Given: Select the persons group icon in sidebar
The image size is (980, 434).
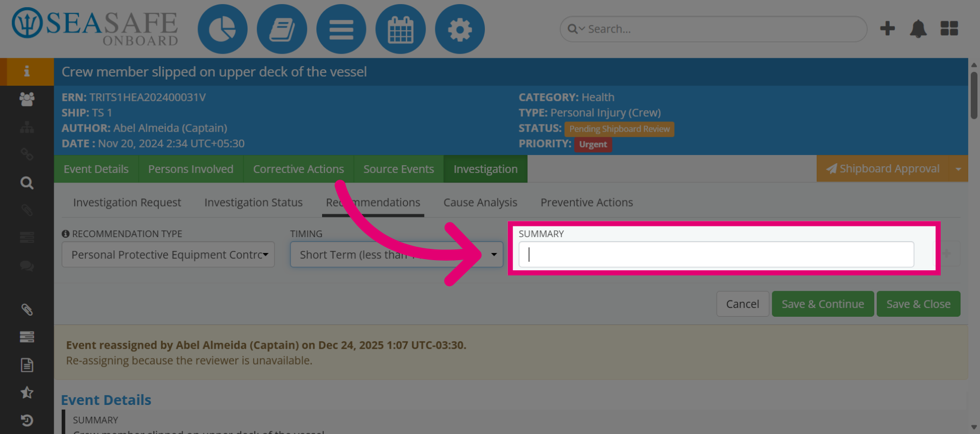Looking at the screenshot, I should click(27, 99).
